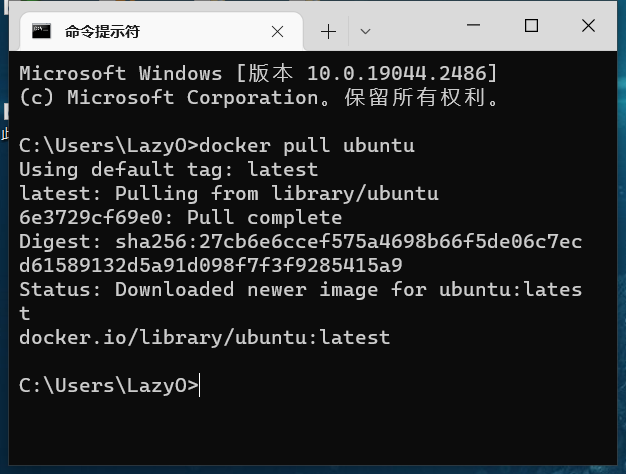The height and width of the screenshot is (474, 626).
Task: Expand the new tab profile dropdown
Action: (365, 31)
